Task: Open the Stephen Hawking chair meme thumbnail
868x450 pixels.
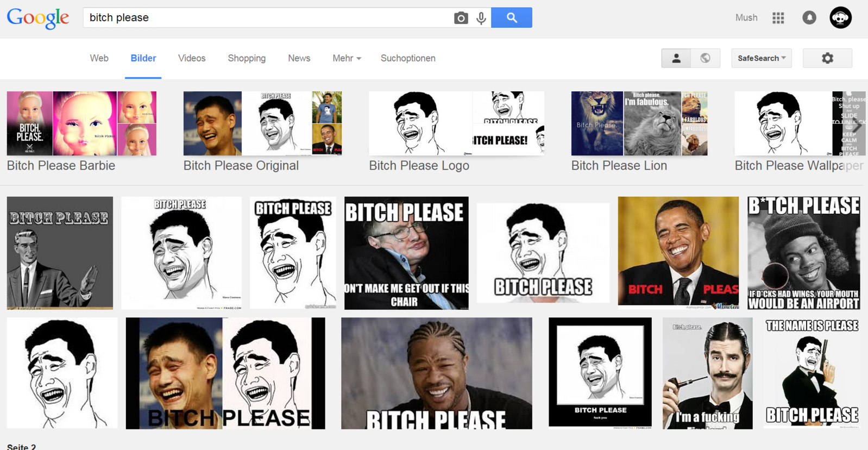Action: point(406,253)
